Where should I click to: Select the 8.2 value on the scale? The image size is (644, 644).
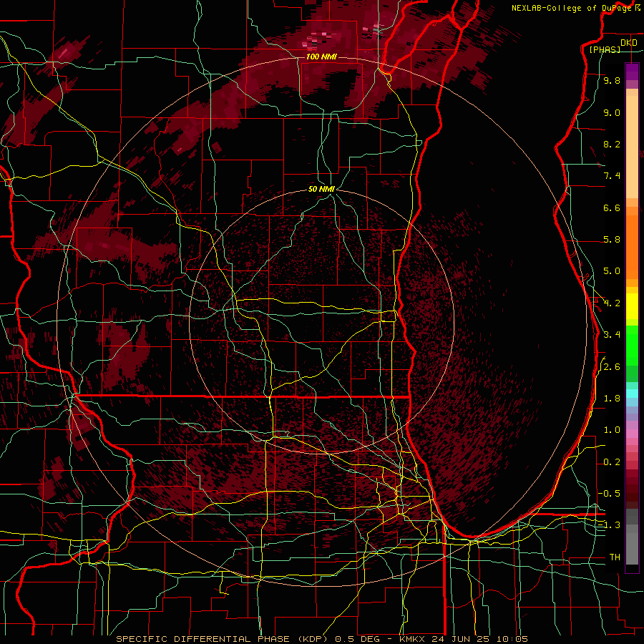pyautogui.click(x=612, y=144)
